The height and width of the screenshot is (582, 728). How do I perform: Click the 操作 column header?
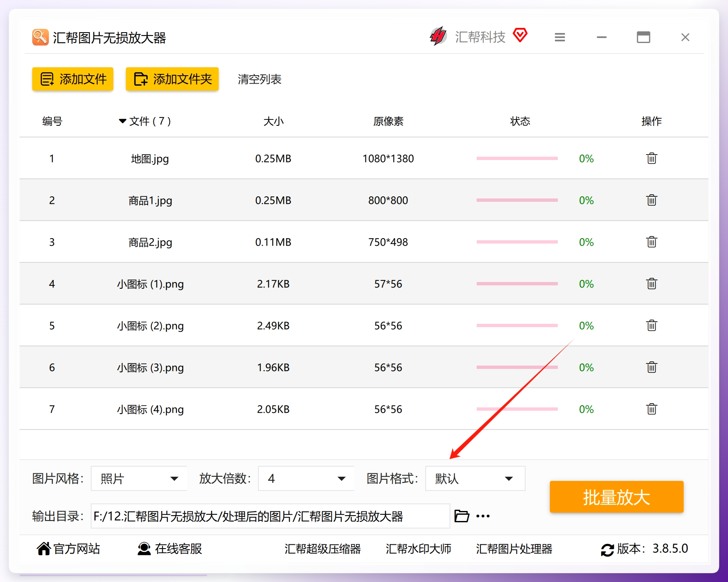(651, 121)
